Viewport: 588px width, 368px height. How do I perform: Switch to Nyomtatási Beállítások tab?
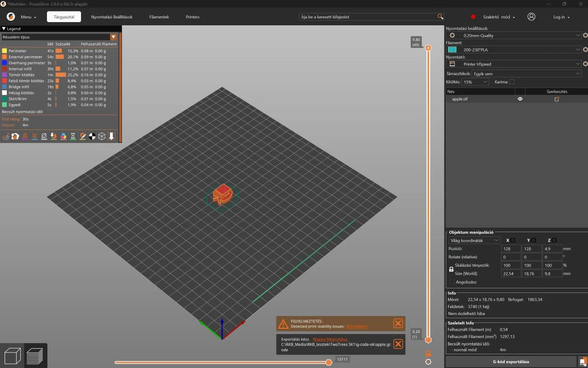pyautogui.click(x=112, y=17)
